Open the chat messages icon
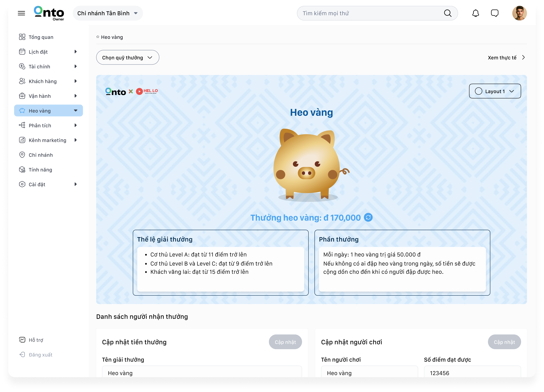This screenshot has height=392, width=544. [495, 13]
